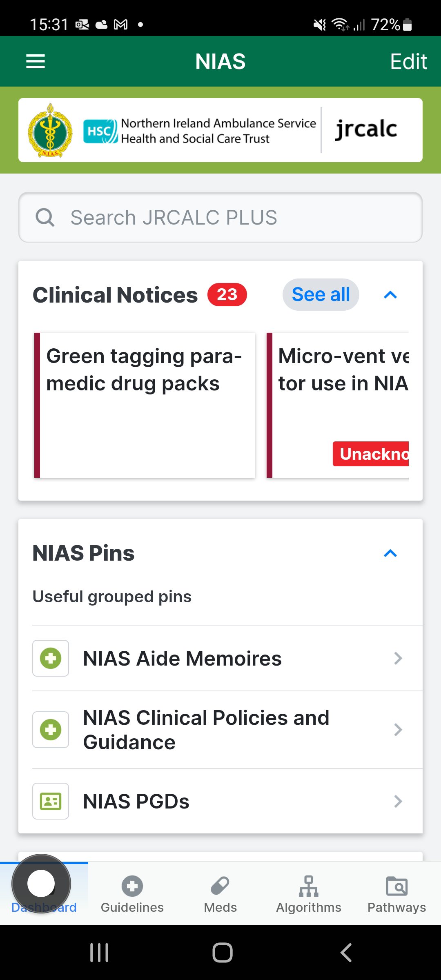Open the hamburger menu
This screenshot has height=980, width=441.
pyautogui.click(x=36, y=62)
